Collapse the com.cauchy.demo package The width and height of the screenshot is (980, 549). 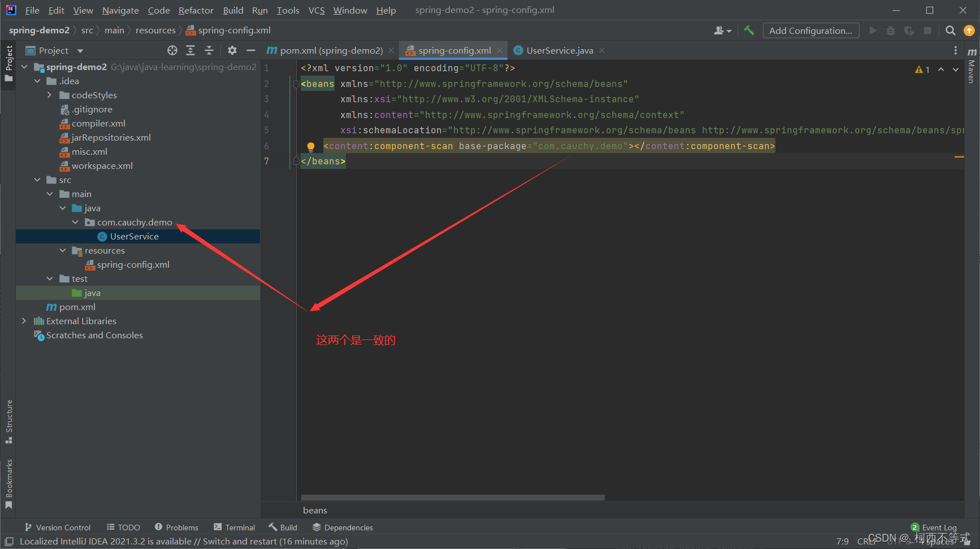75,222
